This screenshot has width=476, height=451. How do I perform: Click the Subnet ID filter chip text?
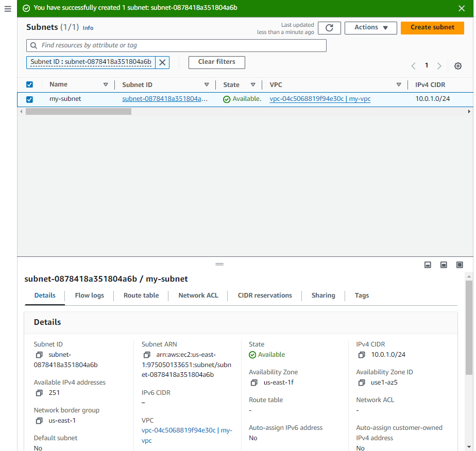point(91,62)
